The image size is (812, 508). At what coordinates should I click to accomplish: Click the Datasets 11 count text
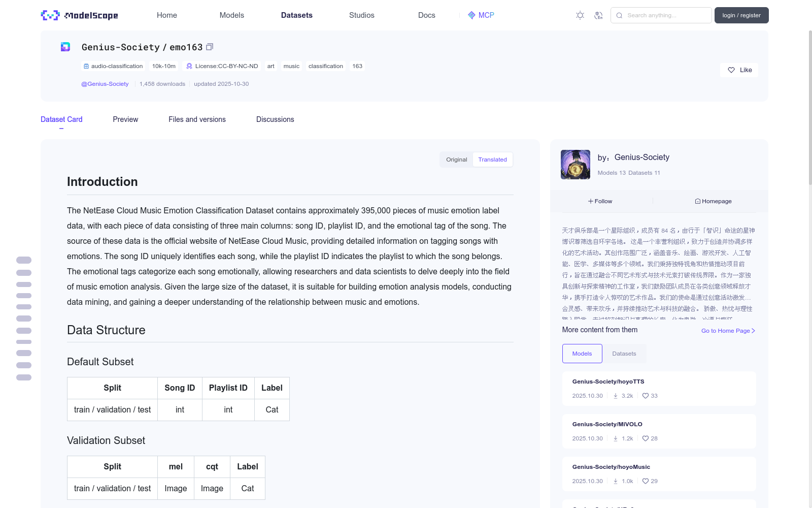click(645, 173)
